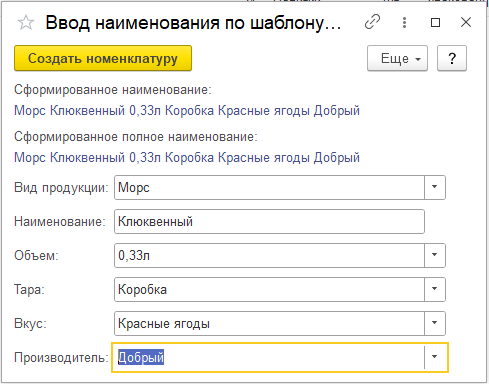Screen dimensions: 489x384
Task: Open the Еще menu
Action: pyautogui.click(x=397, y=58)
